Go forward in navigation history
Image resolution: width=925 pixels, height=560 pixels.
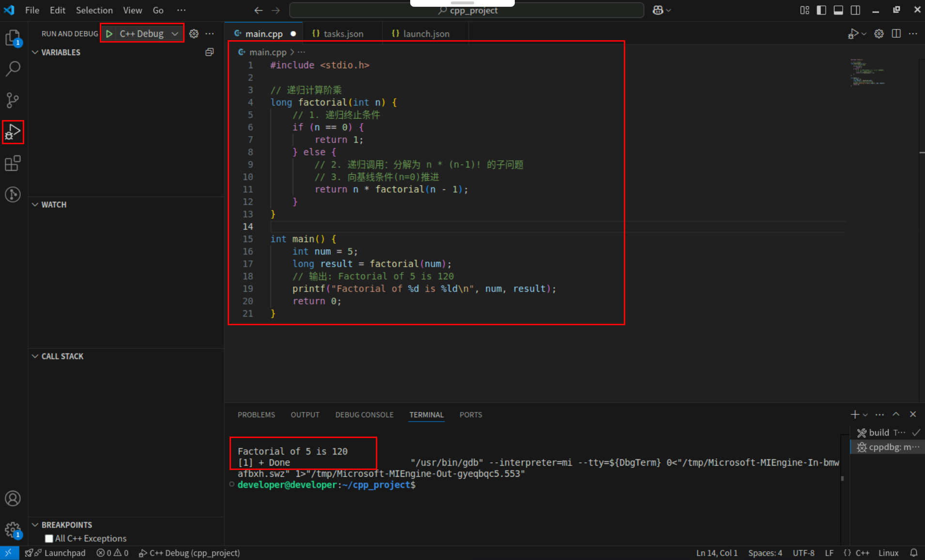(x=276, y=10)
